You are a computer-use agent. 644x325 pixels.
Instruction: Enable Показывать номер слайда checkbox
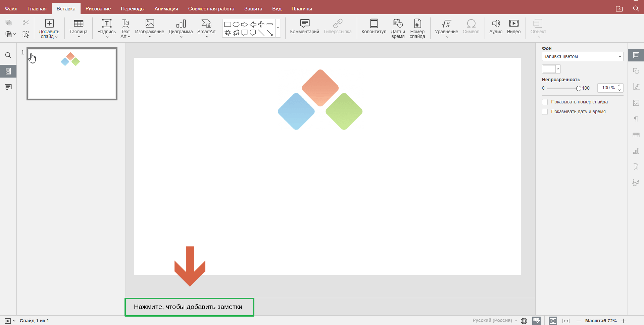pos(545,102)
